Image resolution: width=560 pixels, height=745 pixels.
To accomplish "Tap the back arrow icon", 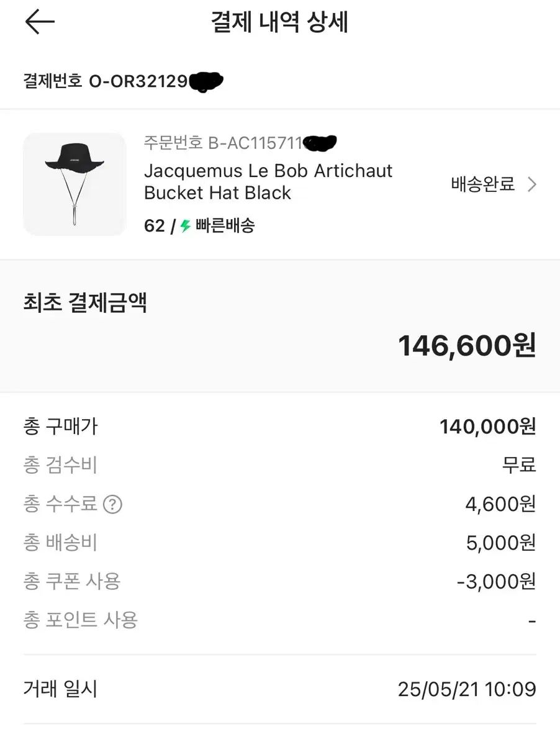I will pyautogui.click(x=40, y=22).
